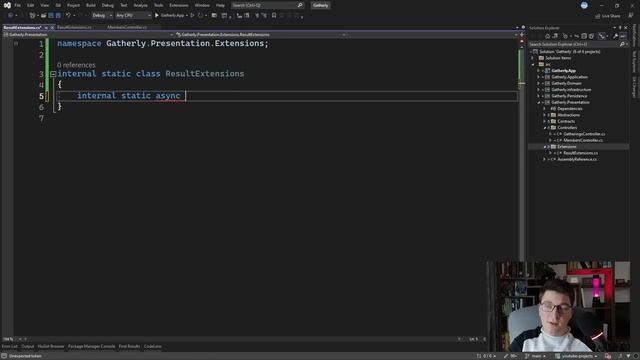This screenshot has height=360, width=640.
Task: Select the Dependencies node
Action: point(570,109)
